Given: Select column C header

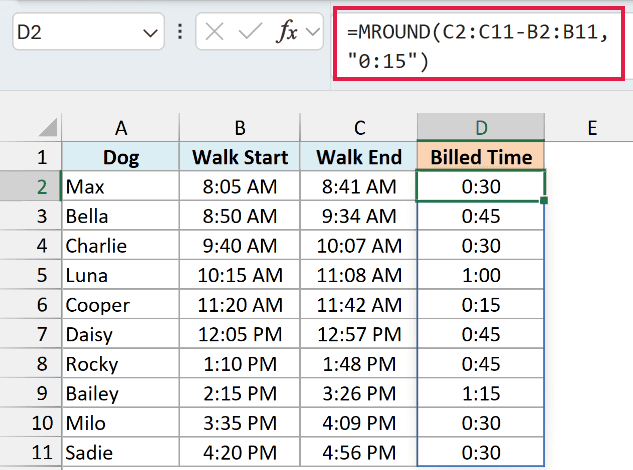Looking at the screenshot, I should point(359,128).
